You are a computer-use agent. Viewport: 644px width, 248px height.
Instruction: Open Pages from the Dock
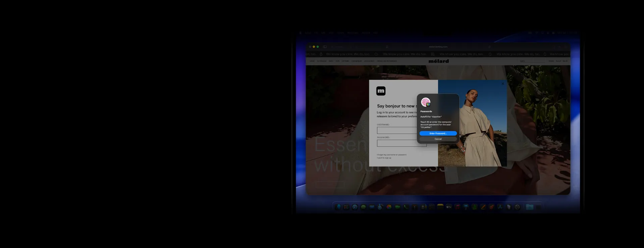click(x=483, y=207)
